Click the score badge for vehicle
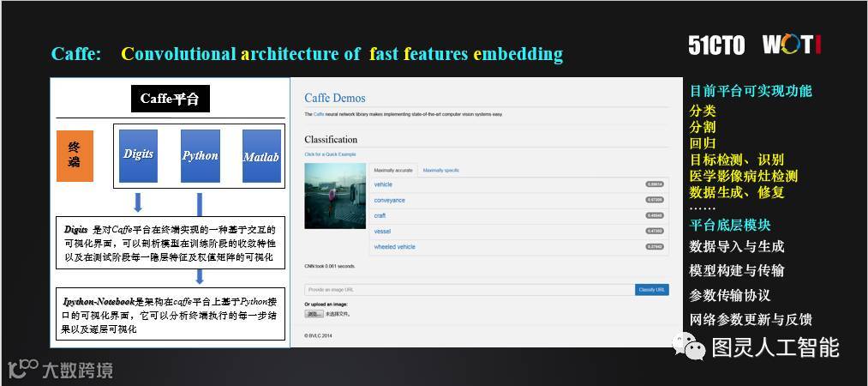868x386 pixels. (x=655, y=184)
